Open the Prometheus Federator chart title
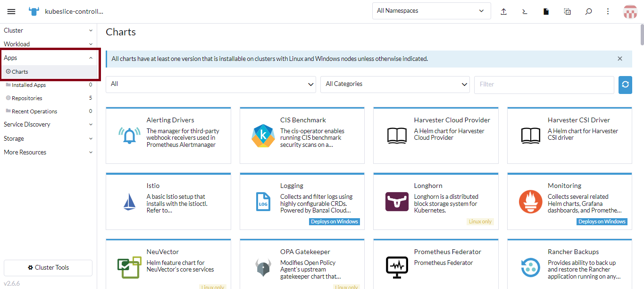This screenshot has width=644, height=289. point(448,252)
